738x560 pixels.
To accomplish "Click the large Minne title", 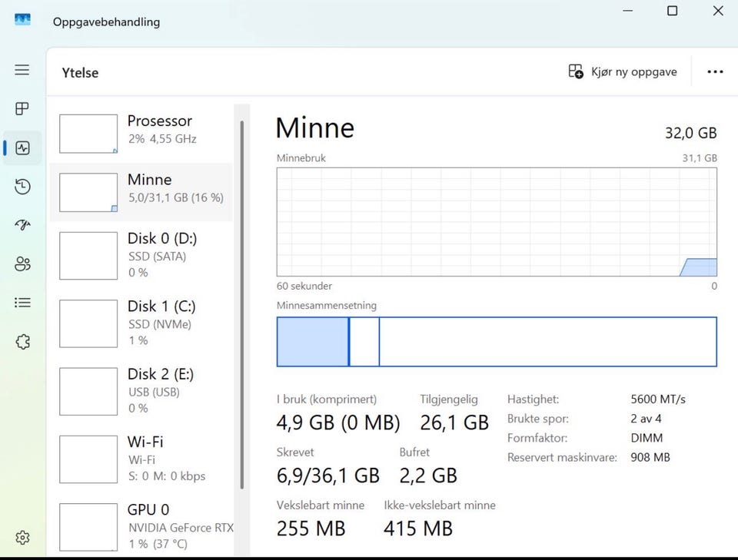I will click(315, 128).
